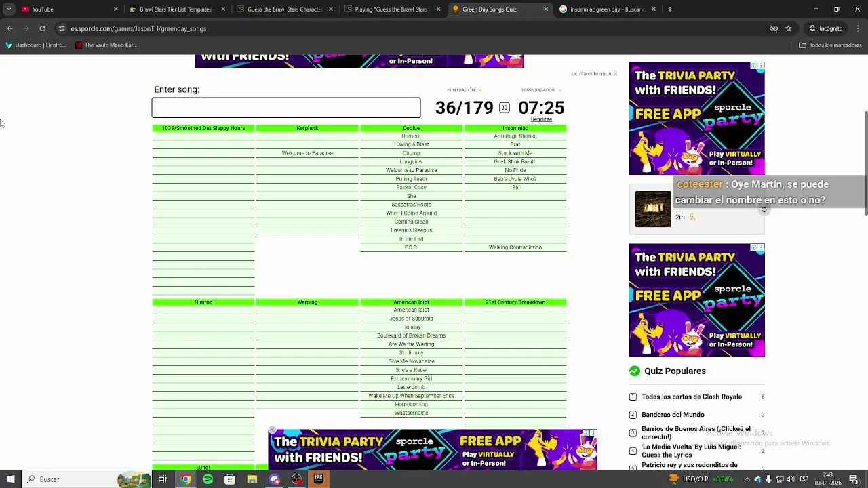
Task: Open site information icon in address bar
Action: coord(62,28)
